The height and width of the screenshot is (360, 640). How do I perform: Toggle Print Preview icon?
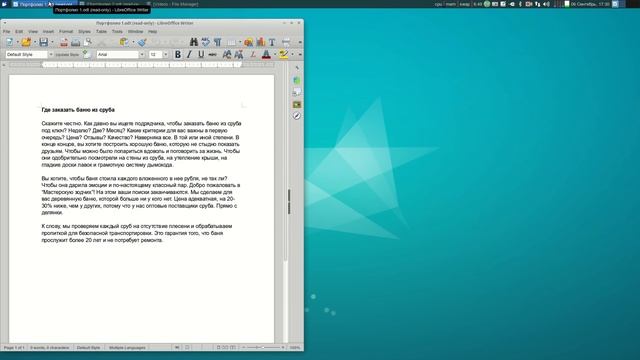tap(87, 42)
